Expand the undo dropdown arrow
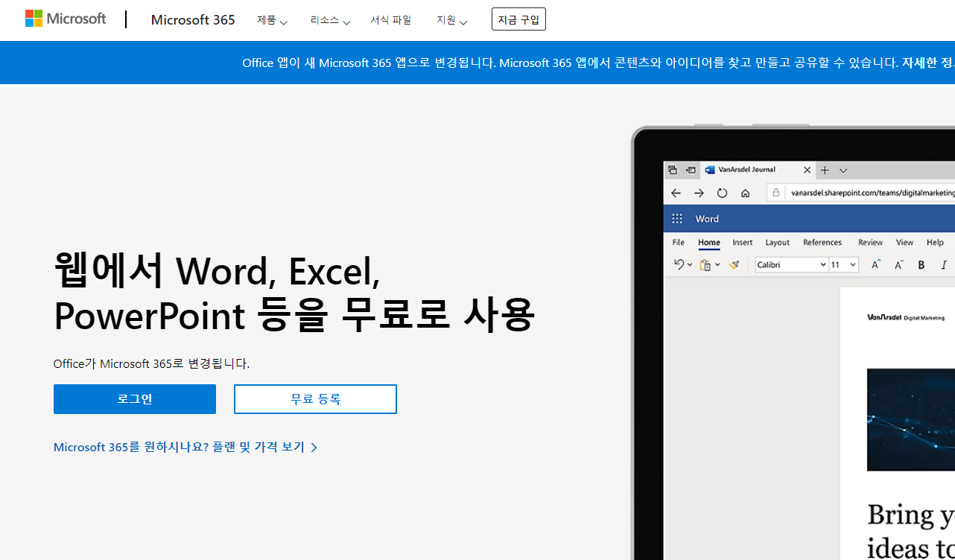 click(x=690, y=265)
